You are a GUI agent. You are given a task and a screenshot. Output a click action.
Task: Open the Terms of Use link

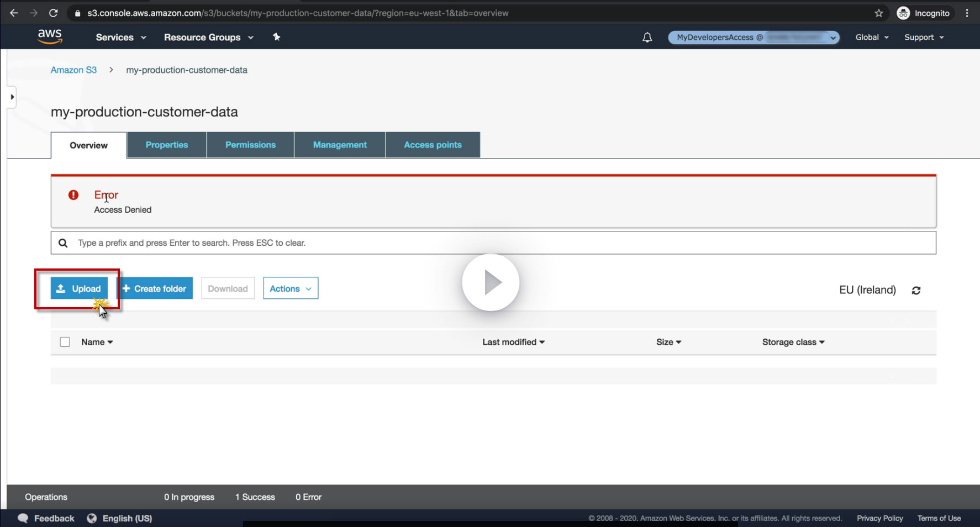[x=939, y=518]
